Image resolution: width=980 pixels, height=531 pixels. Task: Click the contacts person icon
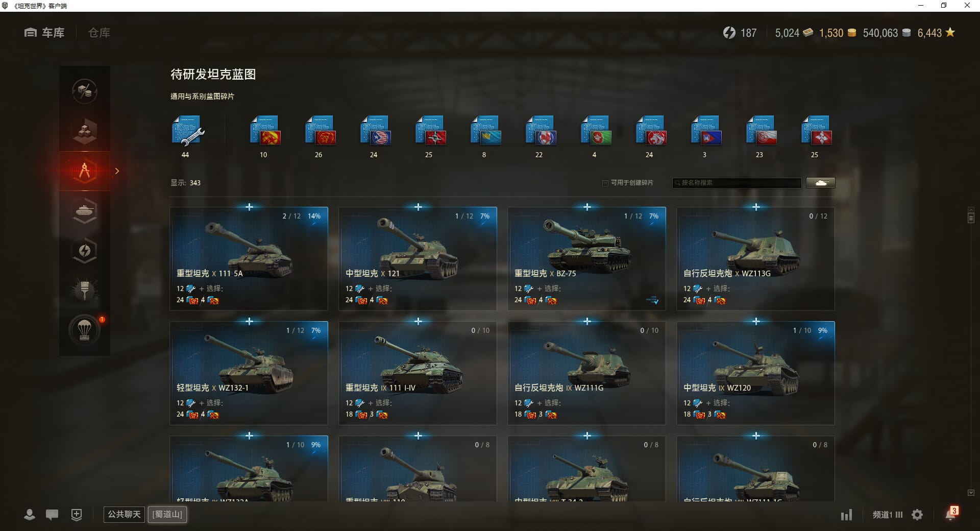(x=30, y=515)
